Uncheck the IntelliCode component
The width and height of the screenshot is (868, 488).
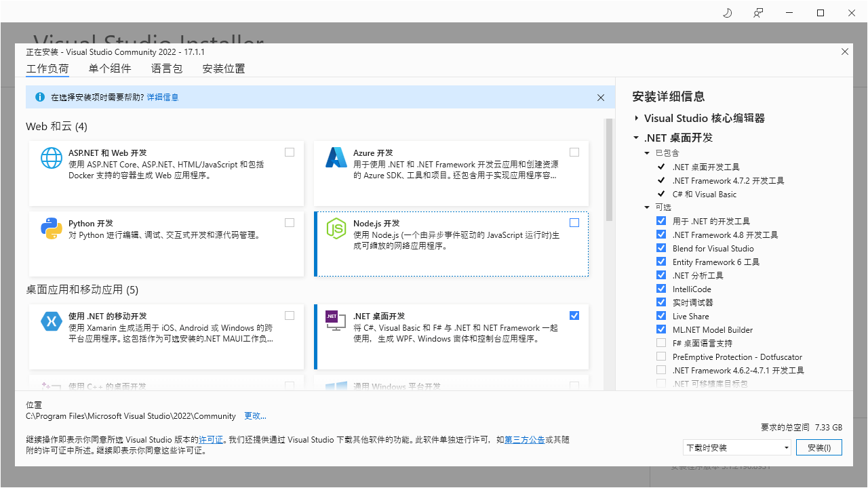(x=661, y=289)
